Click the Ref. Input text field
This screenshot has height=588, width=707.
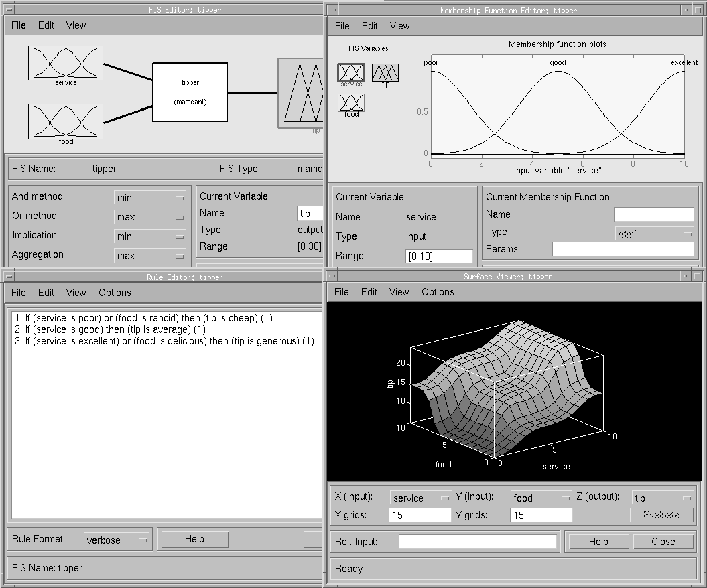coord(478,542)
